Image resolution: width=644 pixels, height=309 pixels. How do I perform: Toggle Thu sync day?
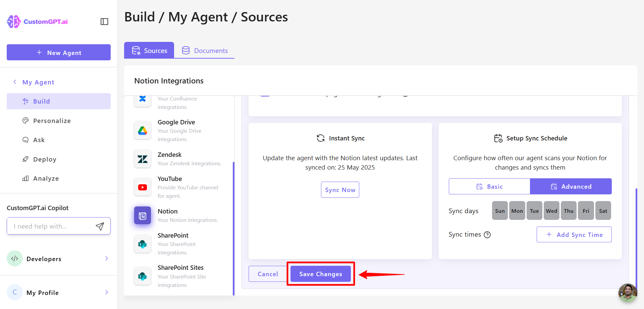(x=569, y=210)
